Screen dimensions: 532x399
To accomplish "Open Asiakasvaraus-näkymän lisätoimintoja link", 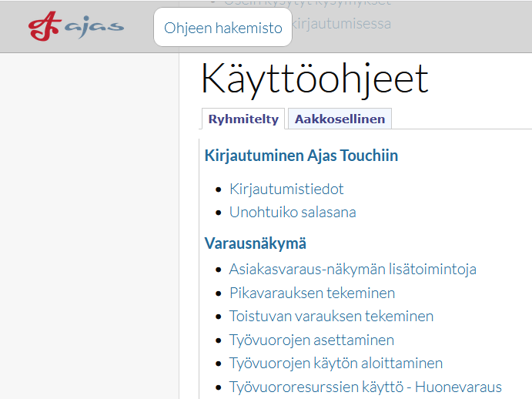I will pos(353,270).
